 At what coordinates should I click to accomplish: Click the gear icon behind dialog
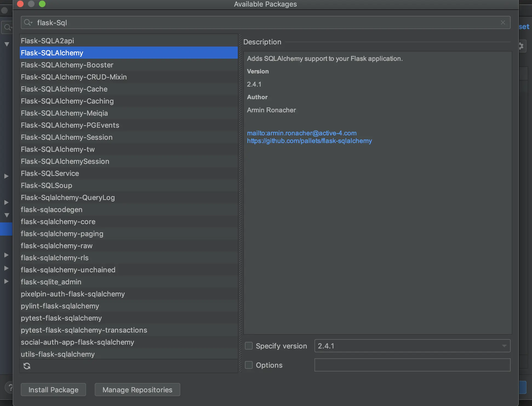point(521,46)
